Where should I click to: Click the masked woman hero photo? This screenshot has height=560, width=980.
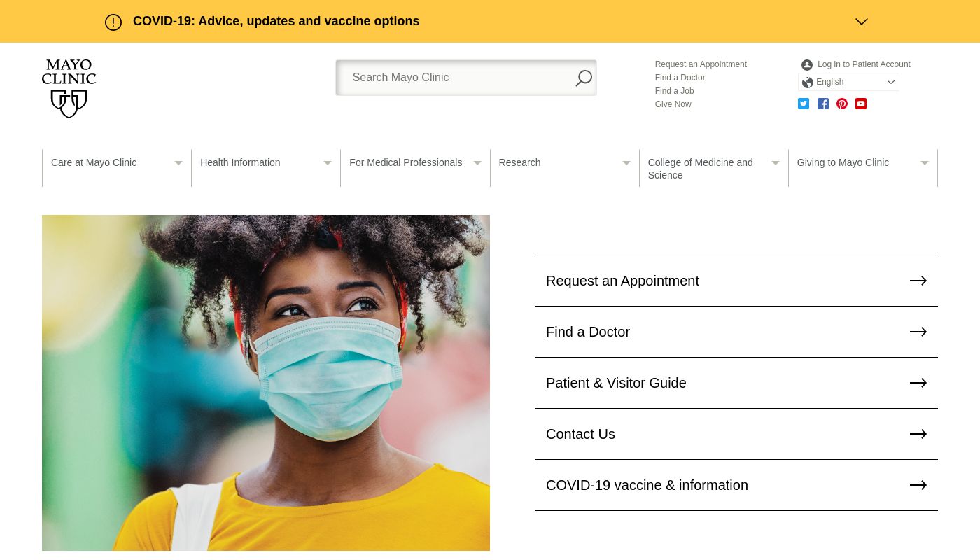coord(266,383)
